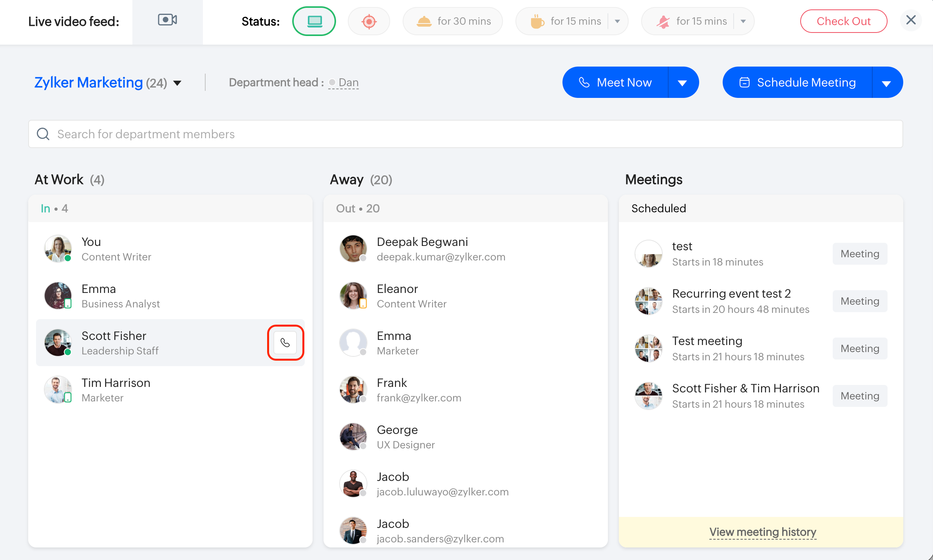Image resolution: width=933 pixels, height=560 pixels.
Task: Open Recurring event test 2 meeting avatar
Action: coord(648,301)
